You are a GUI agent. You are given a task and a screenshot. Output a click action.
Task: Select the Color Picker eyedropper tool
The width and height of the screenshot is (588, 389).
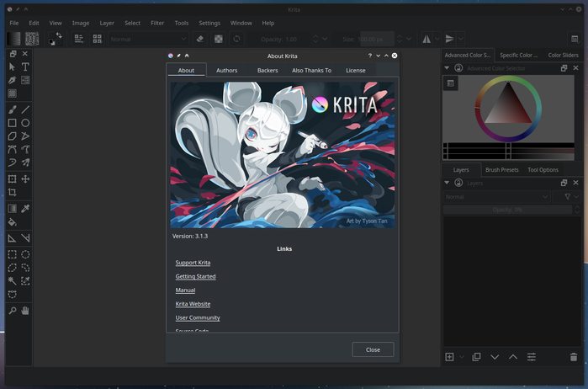[26, 208]
